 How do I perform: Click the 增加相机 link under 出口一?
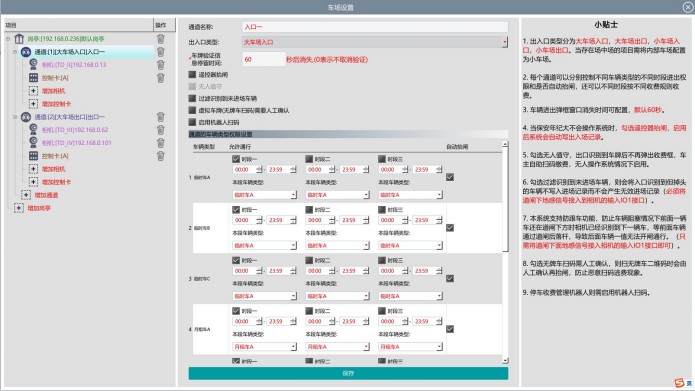pos(53,169)
